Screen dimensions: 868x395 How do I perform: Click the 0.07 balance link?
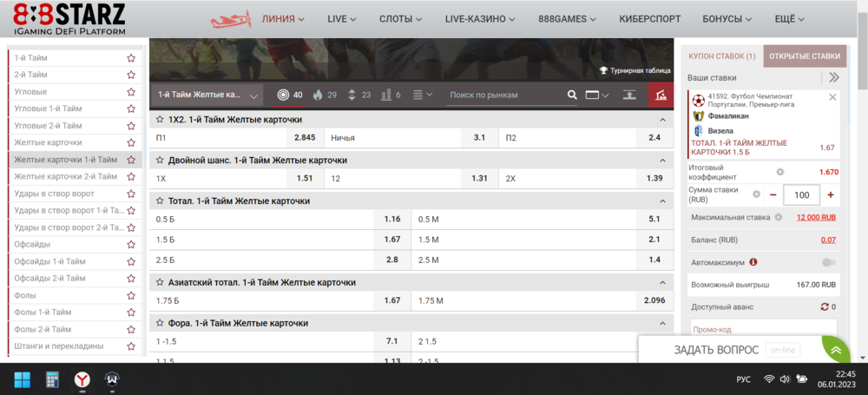[829, 240]
